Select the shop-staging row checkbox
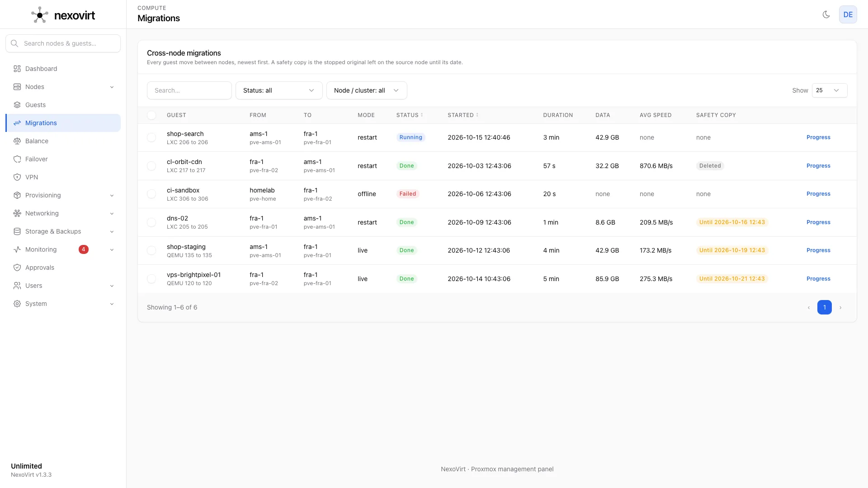 coord(151,250)
